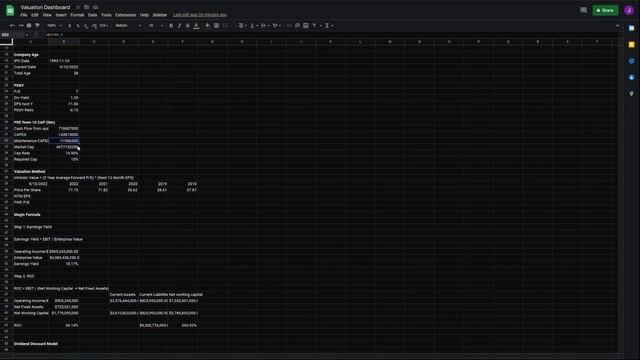This screenshot has width=640, height=360.
Task: Open the horizontal align dropdown
Action: [242, 26]
